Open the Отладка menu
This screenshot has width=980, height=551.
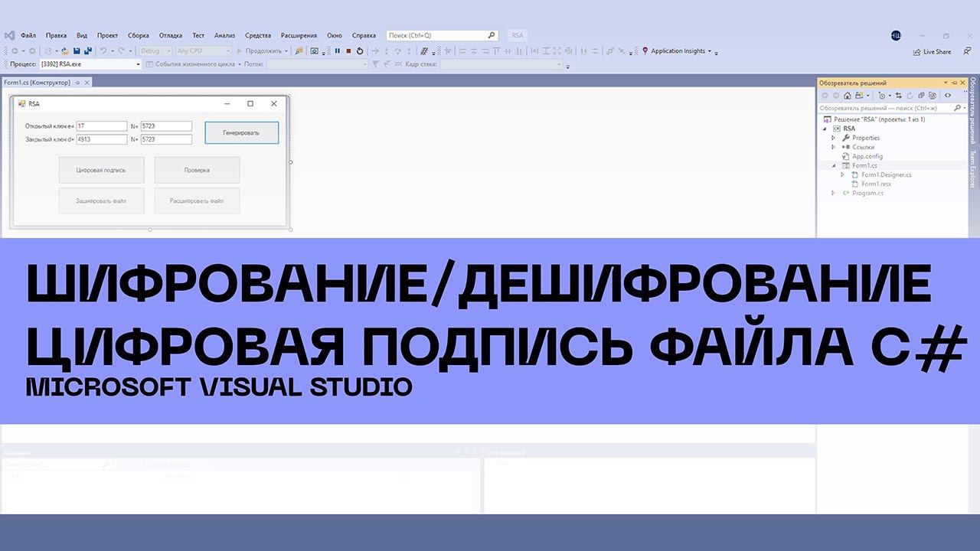coord(171,35)
